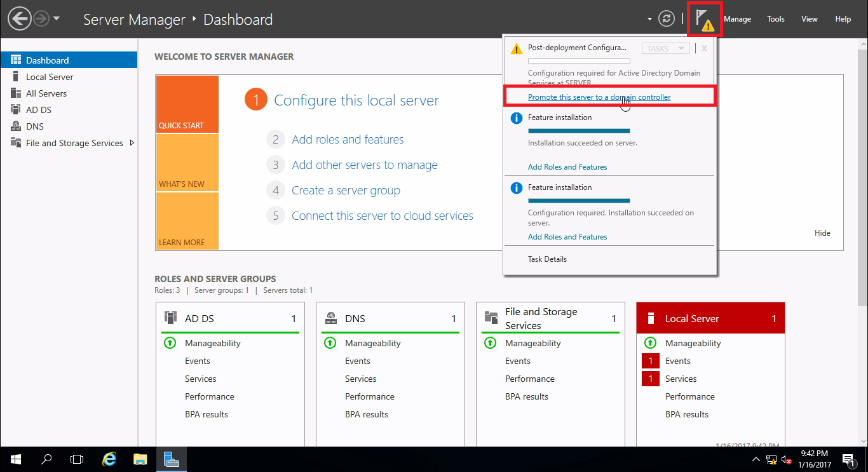Open the View menu
This screenshot has height=472, width=868.
pyautogui.click(x=810, y=19)
